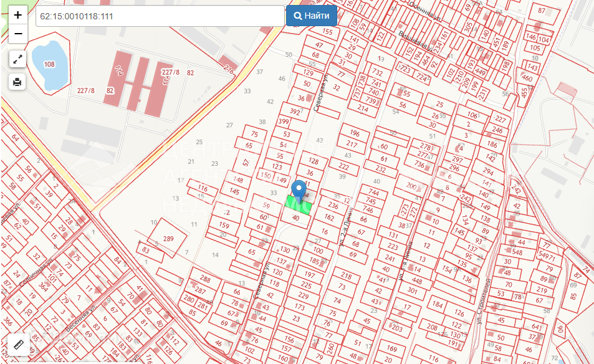
Task: Select parcel labeled 154
Action: [447, 269]
